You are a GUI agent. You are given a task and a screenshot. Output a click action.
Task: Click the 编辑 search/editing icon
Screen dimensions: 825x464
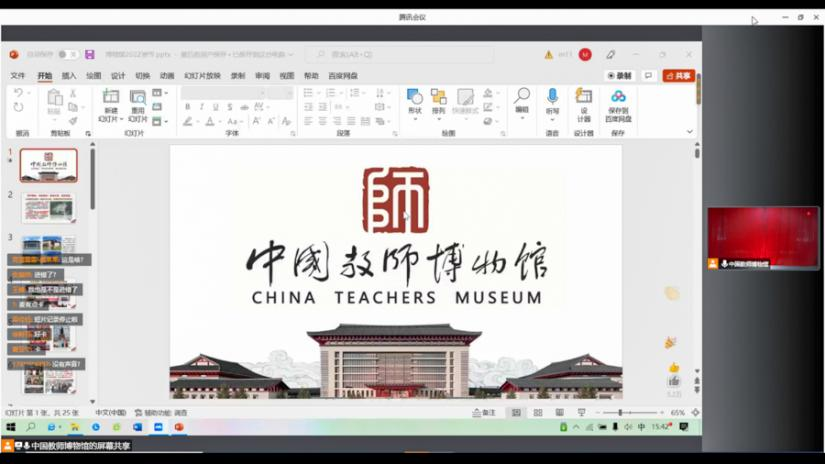click(522, 98)
